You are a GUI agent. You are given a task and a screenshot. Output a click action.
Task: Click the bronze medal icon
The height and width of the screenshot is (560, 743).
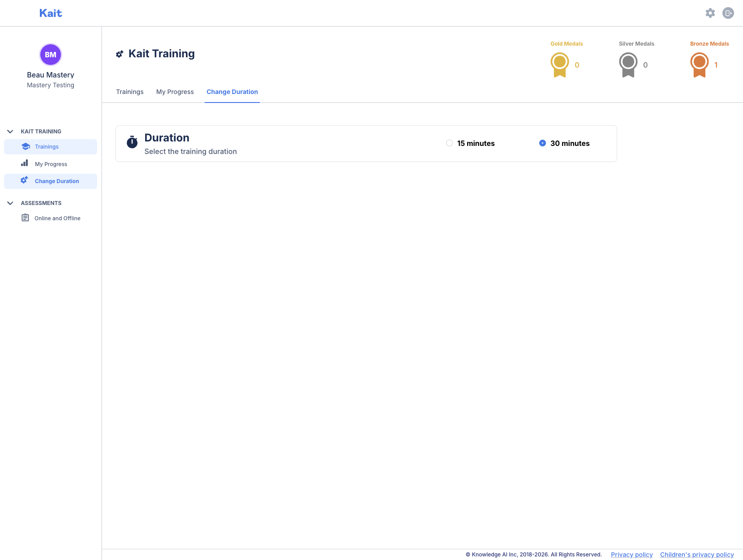point(700,65)
